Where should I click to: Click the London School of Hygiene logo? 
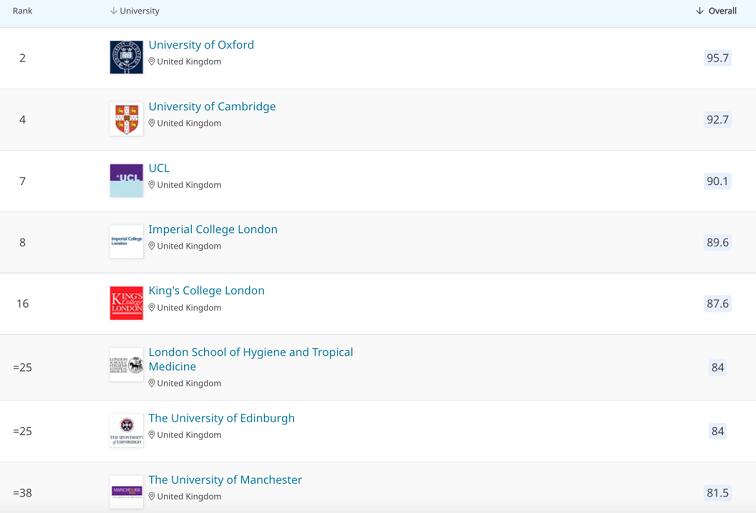(126, 365)
